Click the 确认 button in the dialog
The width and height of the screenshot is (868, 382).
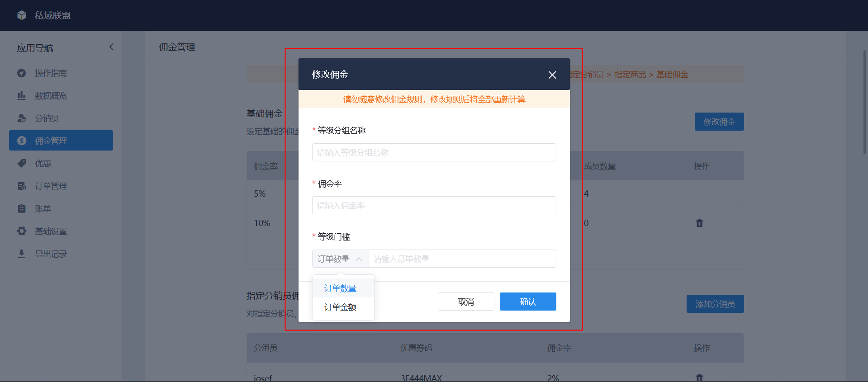[x=528, y=302]
